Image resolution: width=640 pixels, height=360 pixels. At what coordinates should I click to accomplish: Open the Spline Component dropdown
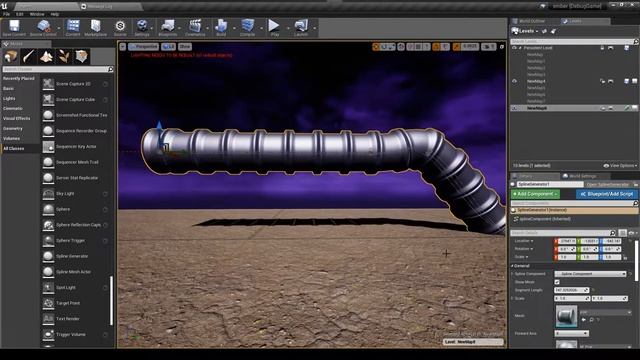[x=590, y=274]
